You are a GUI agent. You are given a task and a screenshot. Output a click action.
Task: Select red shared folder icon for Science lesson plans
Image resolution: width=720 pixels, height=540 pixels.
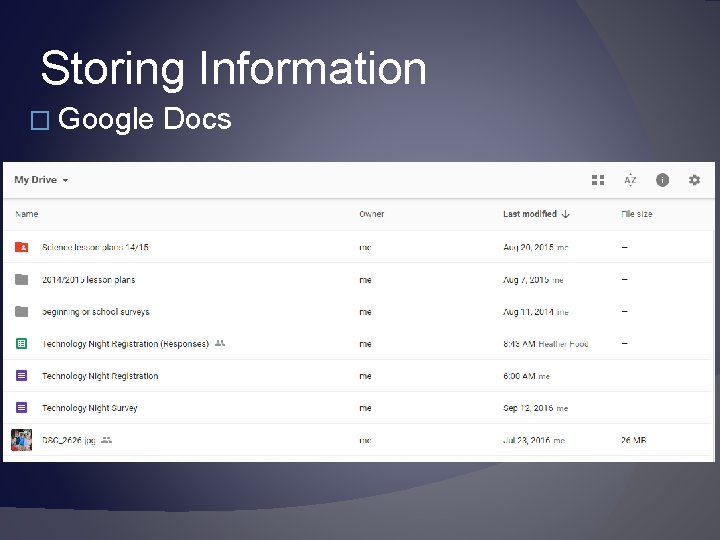22,247
